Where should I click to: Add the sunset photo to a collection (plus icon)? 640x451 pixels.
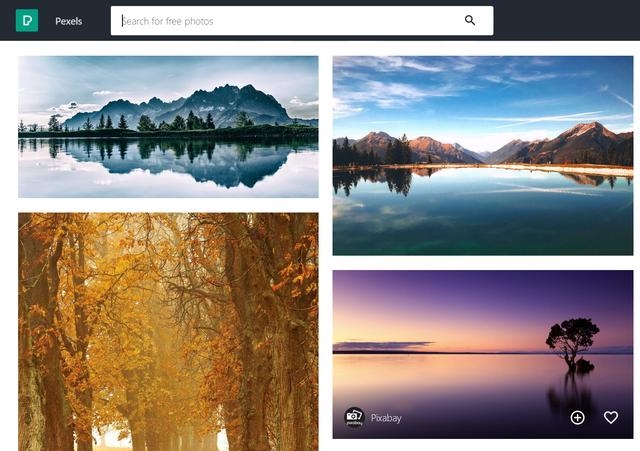577,418
